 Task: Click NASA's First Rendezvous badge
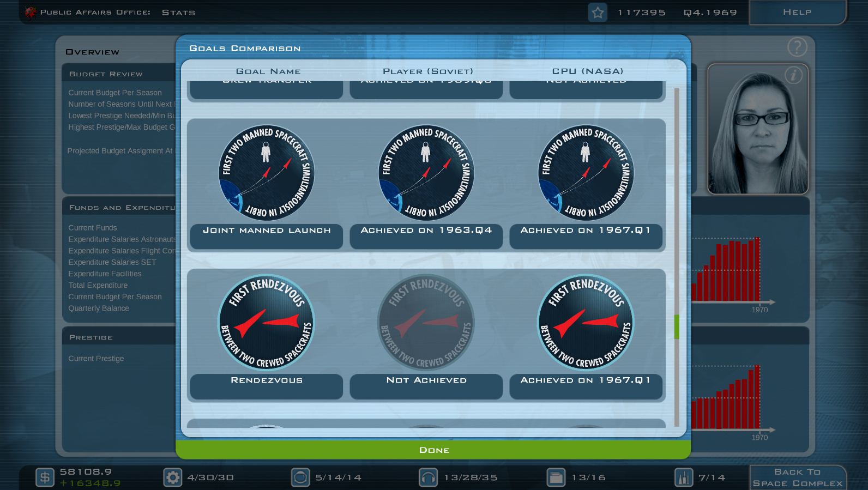tap(586, 323)
